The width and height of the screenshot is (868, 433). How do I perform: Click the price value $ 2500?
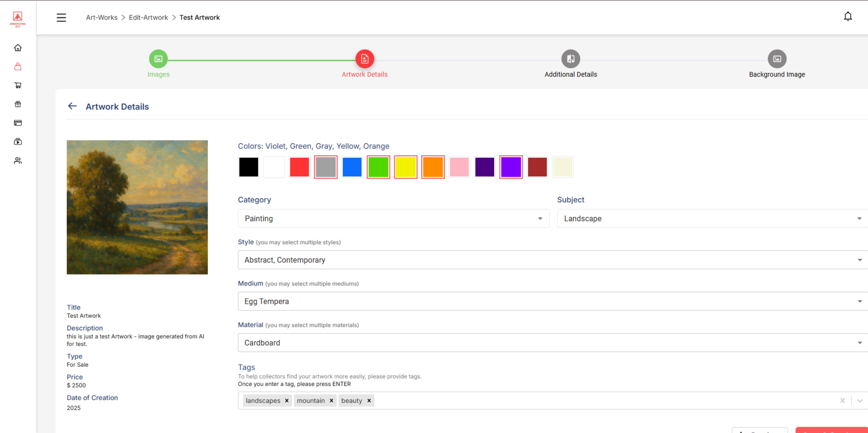(x=76, y=385)
